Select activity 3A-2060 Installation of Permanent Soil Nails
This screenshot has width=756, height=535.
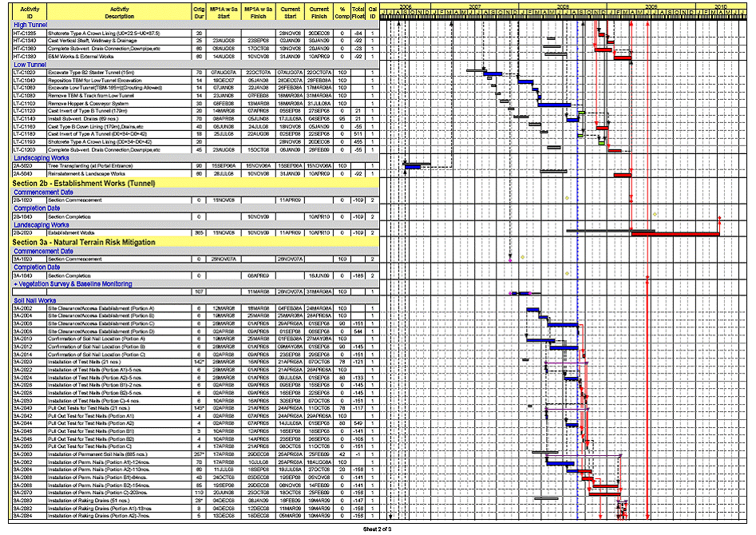(120, 454)
